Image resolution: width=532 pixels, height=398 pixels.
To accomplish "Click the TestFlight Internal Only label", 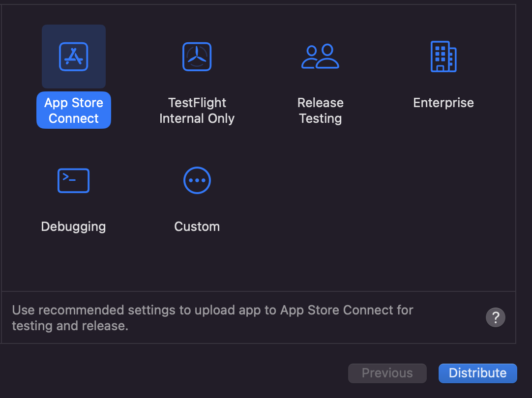I will [197, 111].
